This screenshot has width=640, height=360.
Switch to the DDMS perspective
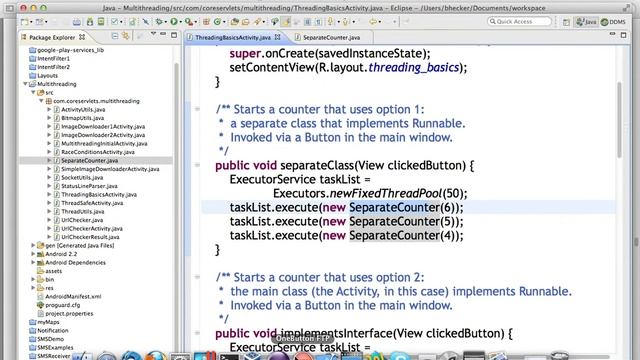pyautogui.click(x=613, y=22)
